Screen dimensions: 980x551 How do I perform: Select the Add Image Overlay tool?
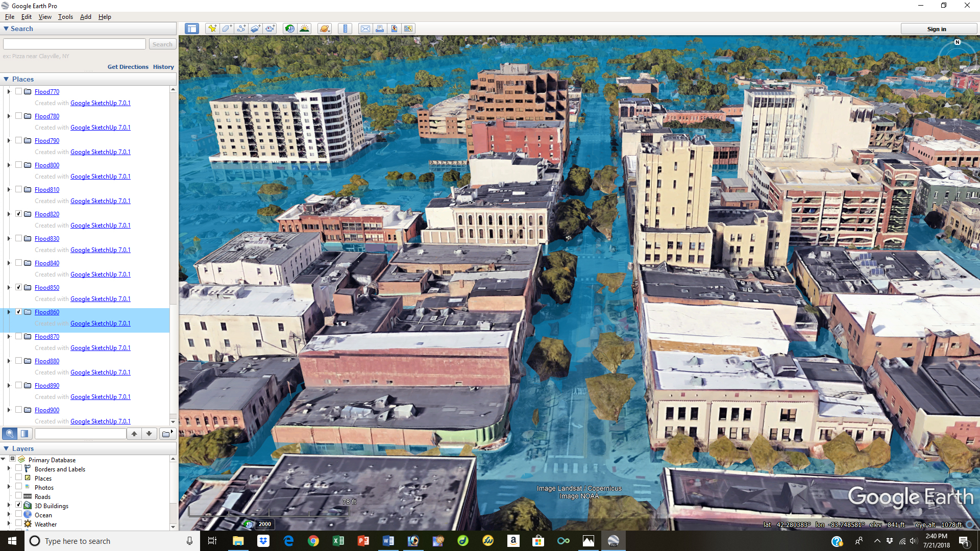coord(255,29)
